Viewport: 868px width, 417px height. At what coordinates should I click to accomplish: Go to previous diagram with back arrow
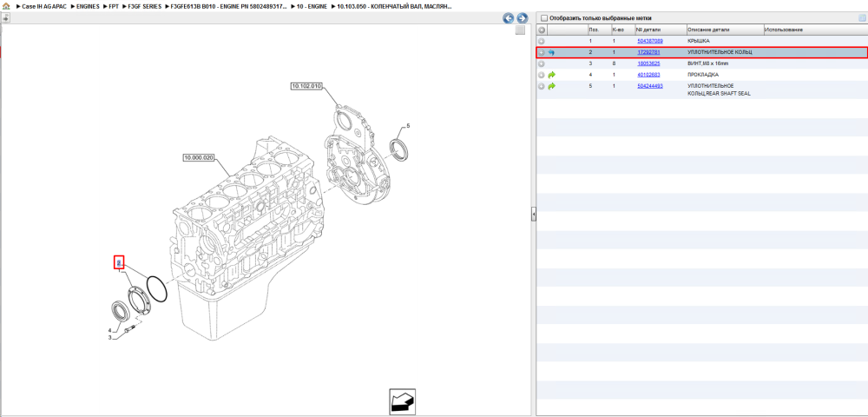508,18
